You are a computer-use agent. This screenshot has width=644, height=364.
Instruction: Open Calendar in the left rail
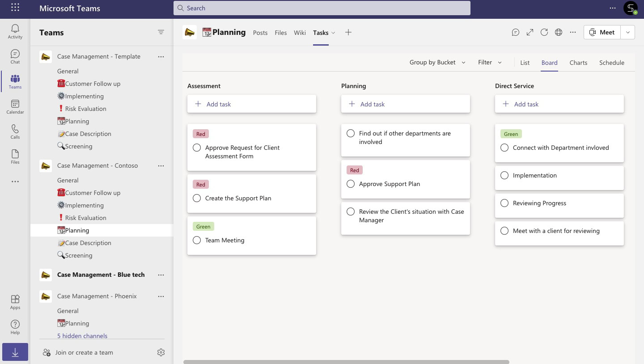[x=15, y=106]
